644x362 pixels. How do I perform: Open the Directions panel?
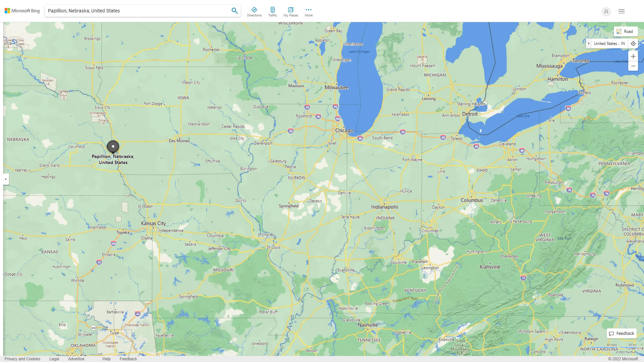click(254, 11)
